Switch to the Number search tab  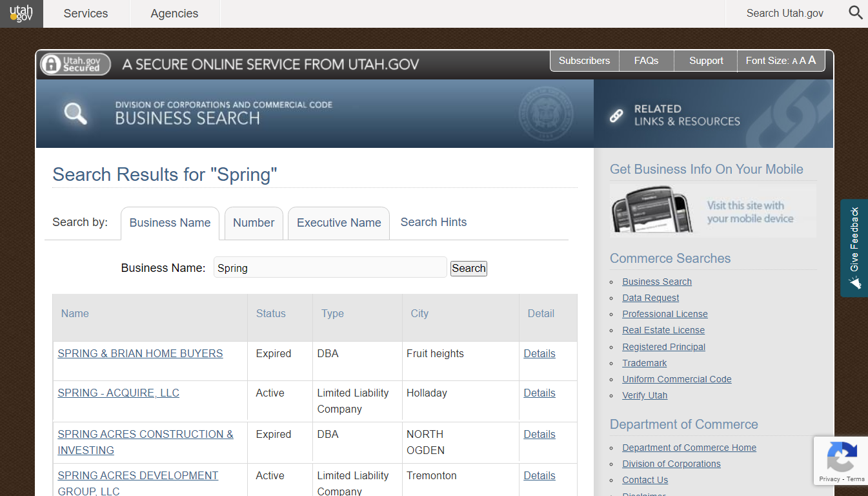(x=254, y=223)
